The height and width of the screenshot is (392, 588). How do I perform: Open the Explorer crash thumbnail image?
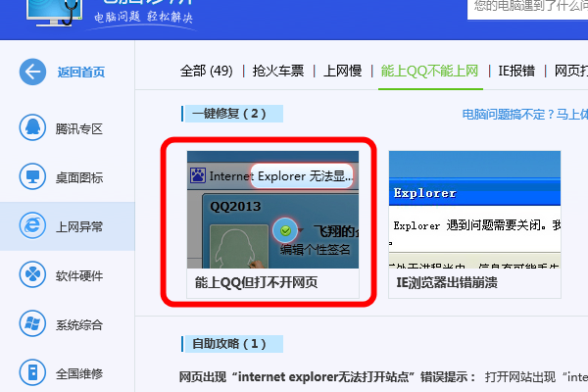click(x=474, y=210)
